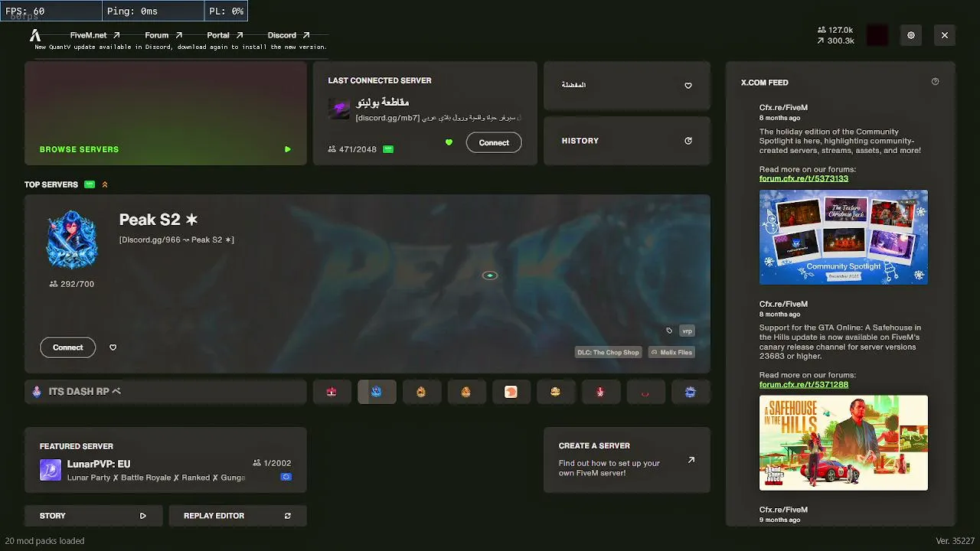980x551 pixels.
Task: Open the Forum link
Action: point(163,35)
